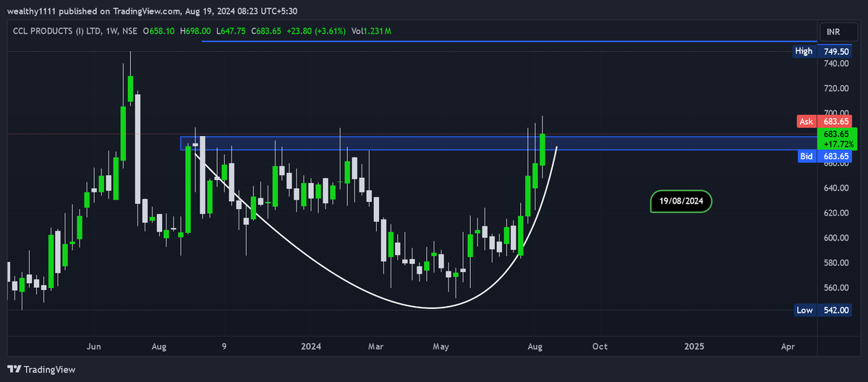Select the Low price label tag

click(805, 310)
